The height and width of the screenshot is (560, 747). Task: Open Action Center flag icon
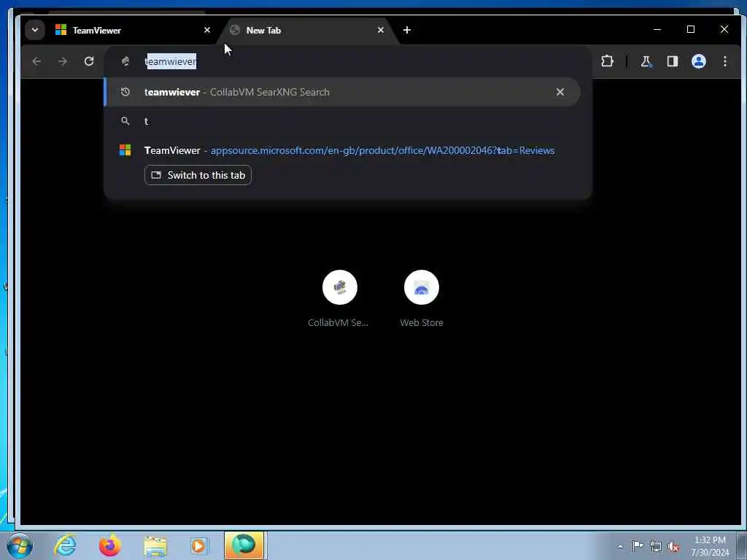point(638,546)
